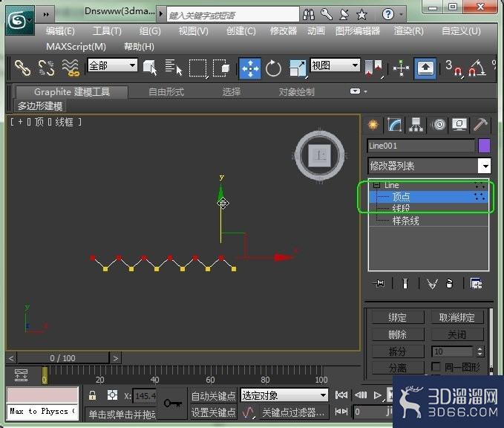Expand the quick access toolbar chevrons
Image resolution: width=504 pixels, height=428 pixels.
(x=46, y=14)
